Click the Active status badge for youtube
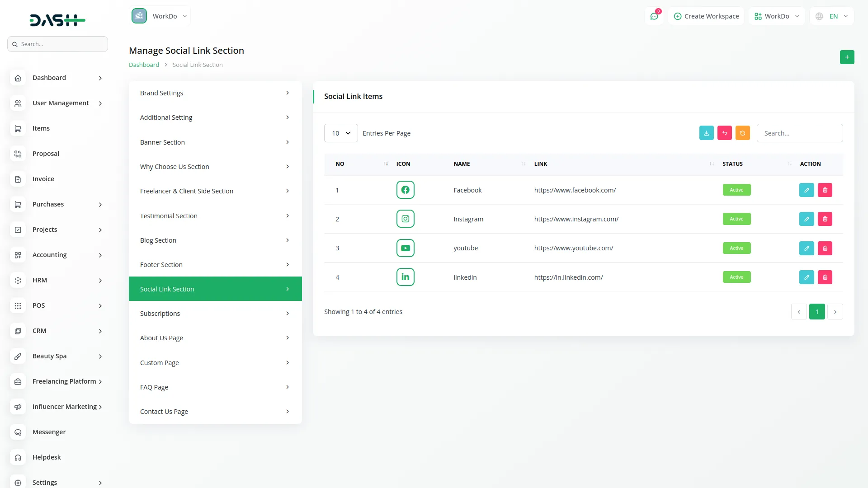868x488 pixels. click(x=736, y=248)
